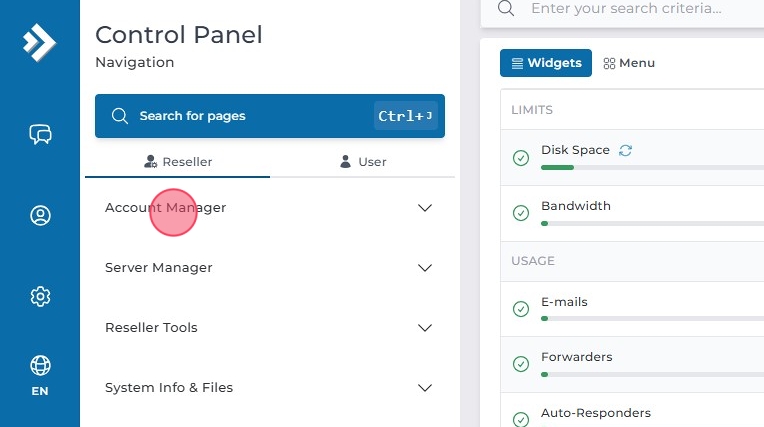The image size is (764, 427).
Task: Open the settings gear icon in sidebar
Action: [40, 296]
